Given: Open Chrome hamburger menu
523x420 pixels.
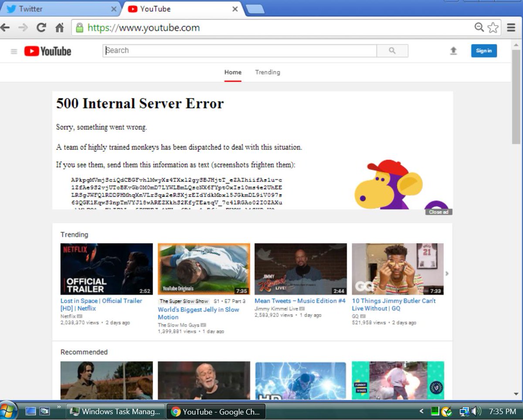Looking at the screenshot, I should (x=512, y=28).
